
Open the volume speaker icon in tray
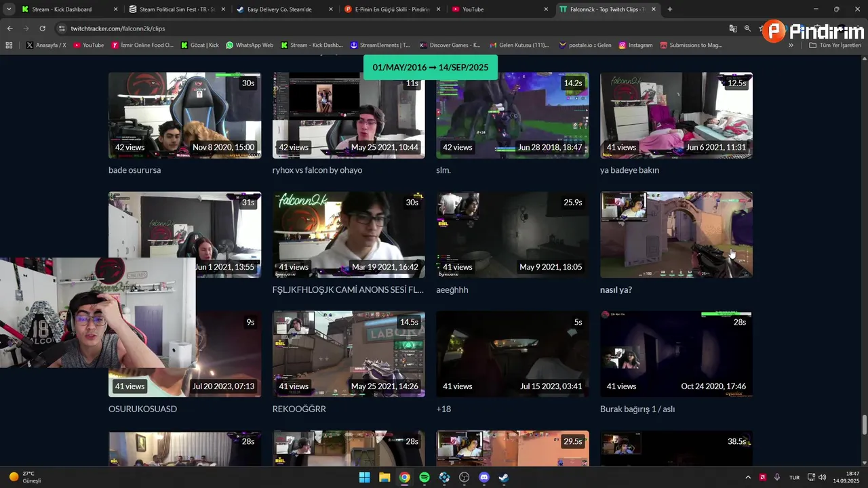[x=822, y=477]
